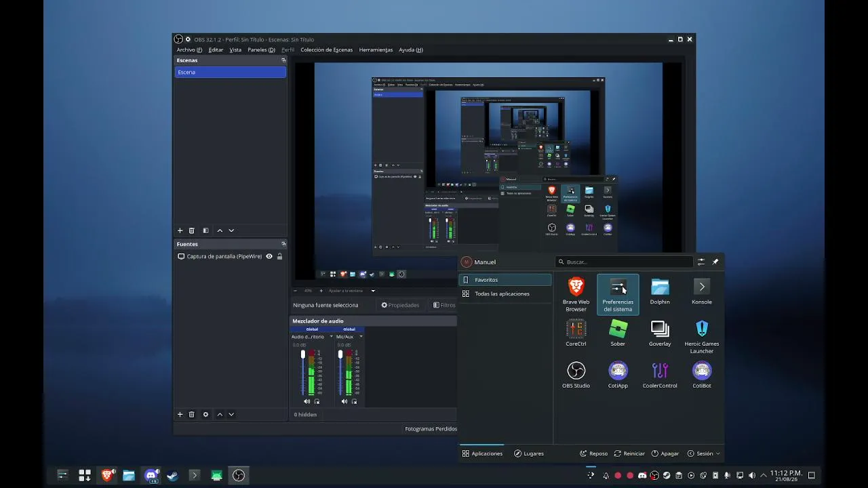Open the Archivo menu
Image resolution: width=868 pixels, height=488 pixels.
coord(189,49)
